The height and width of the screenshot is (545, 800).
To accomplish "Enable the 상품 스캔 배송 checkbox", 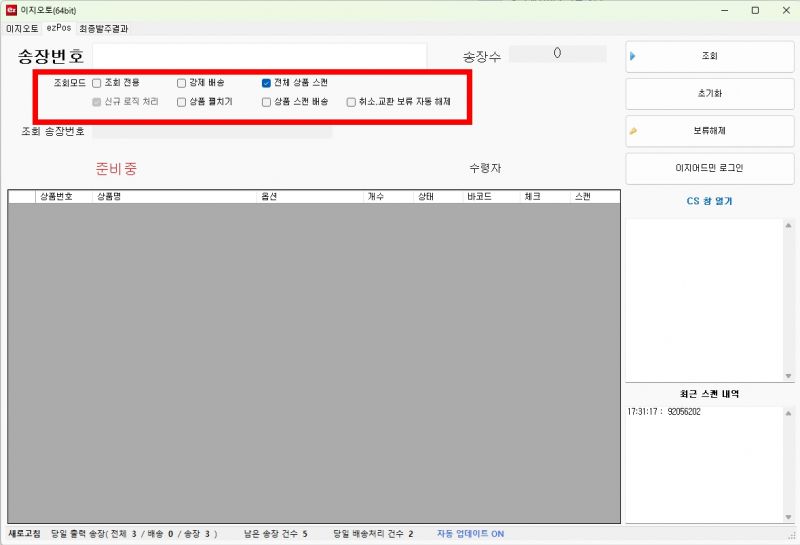I will click(266, 102).
